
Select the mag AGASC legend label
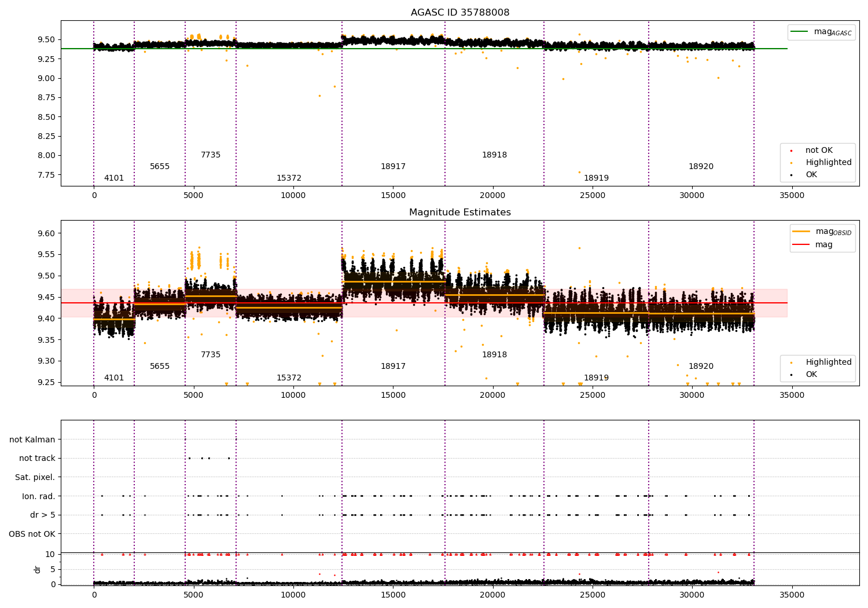(833, 32)
